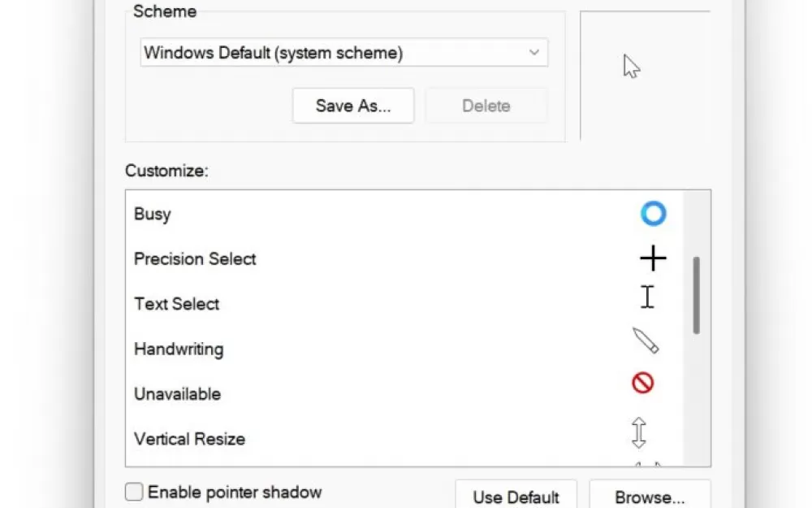Select the Handwriting pen cursor icon
This screenshot has width=812, height=508.
(x=646, y=341)
